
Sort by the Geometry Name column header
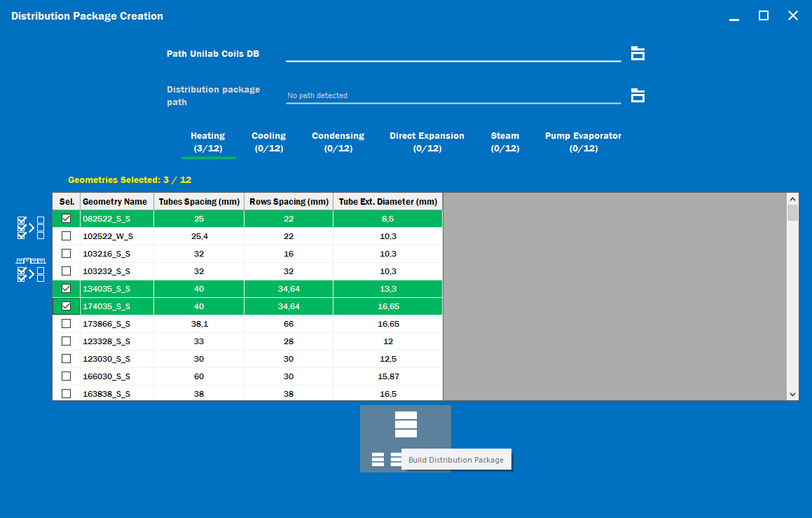(x=116, y=202)
